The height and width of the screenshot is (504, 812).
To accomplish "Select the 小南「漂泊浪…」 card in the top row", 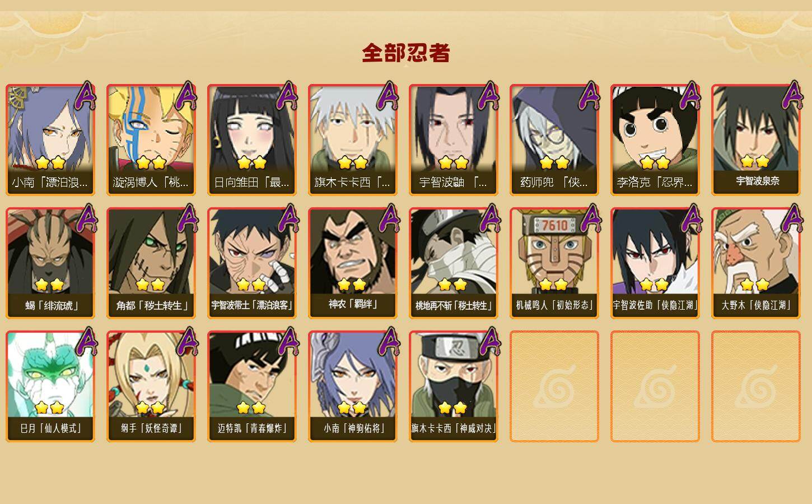I will tap(50, 139).
